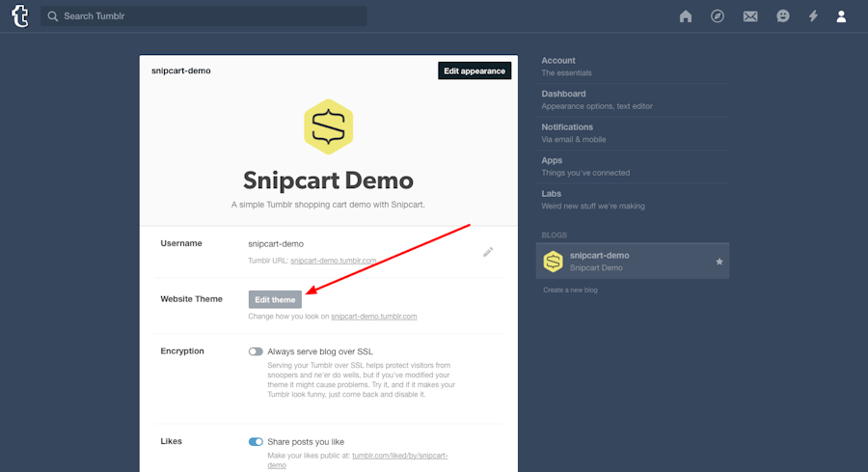Click the search magnifier icon
This screenshot has height=472, width=868.
(x=53, y=16)
